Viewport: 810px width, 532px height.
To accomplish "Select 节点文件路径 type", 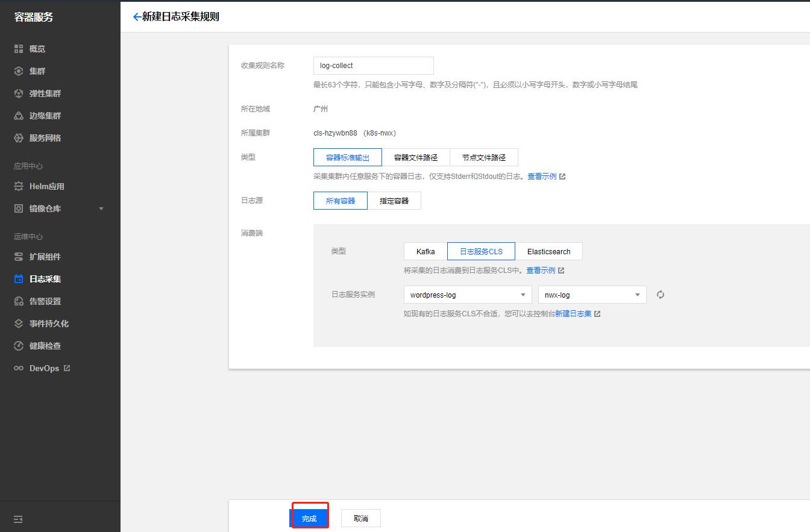I will pyautogui.click(x=484, y=157).
